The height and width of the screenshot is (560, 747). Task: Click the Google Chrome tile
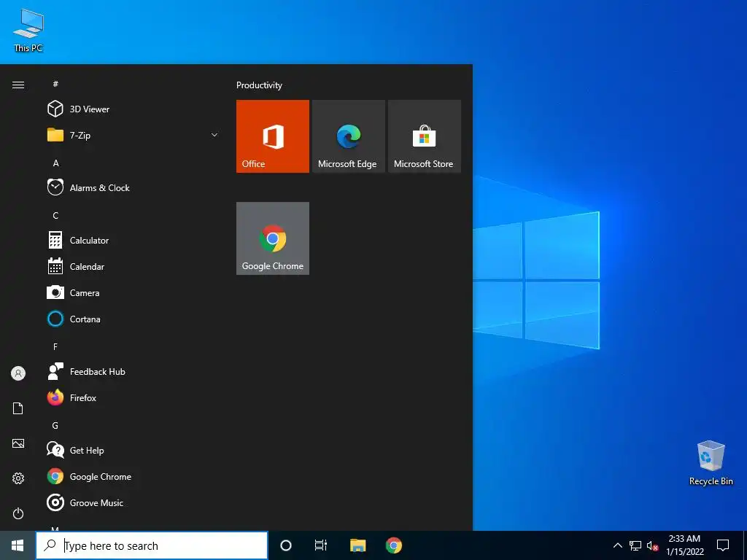273,238
